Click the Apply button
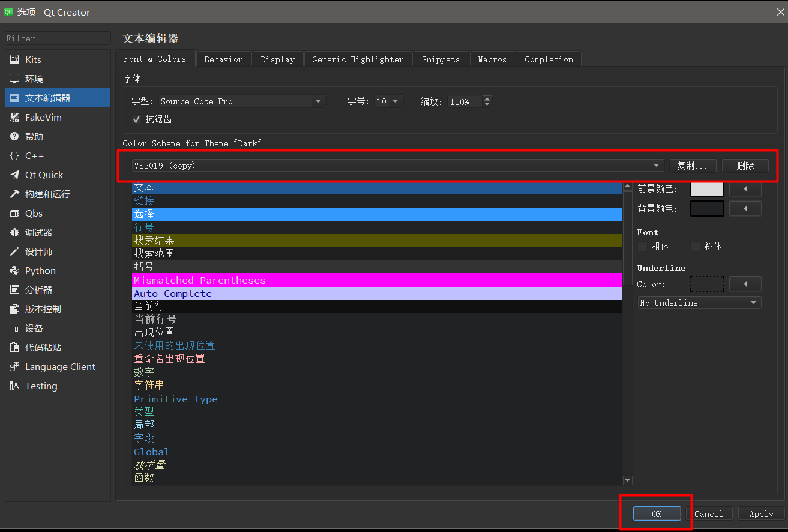This screenshot has height=532, width=788. [761, 514]
